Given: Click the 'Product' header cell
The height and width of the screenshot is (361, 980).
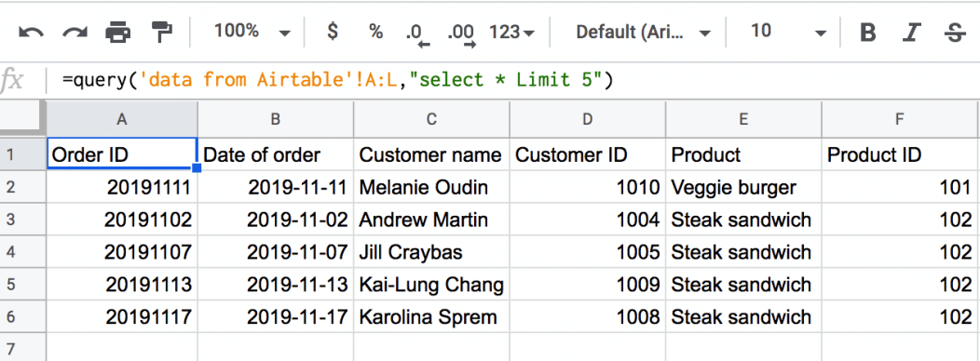Looking at the screenshot, I should click(743, 154).
